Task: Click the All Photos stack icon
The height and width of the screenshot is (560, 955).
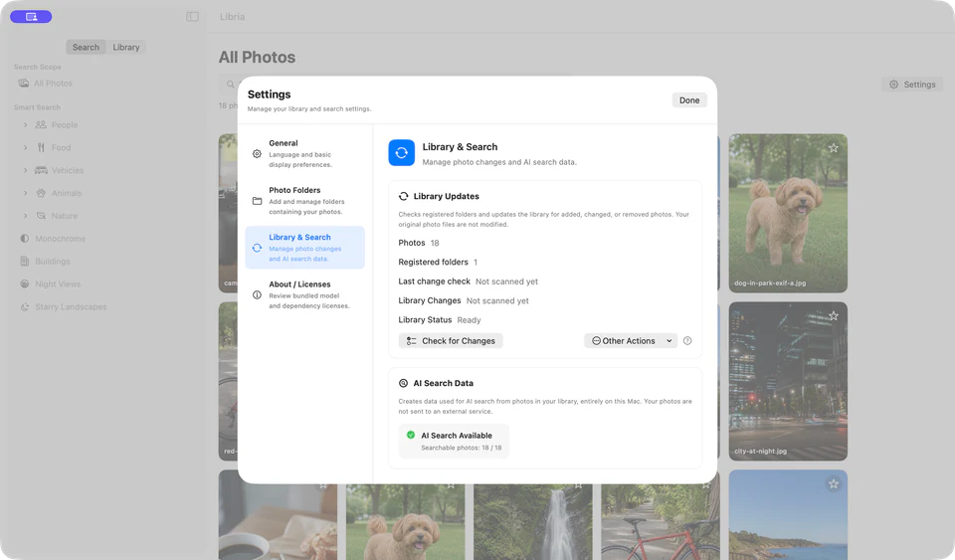Action: (24, 83)
